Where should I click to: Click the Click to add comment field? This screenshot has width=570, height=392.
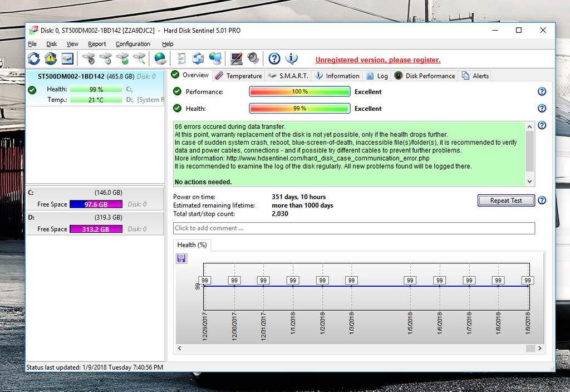[x=354, y=228]
